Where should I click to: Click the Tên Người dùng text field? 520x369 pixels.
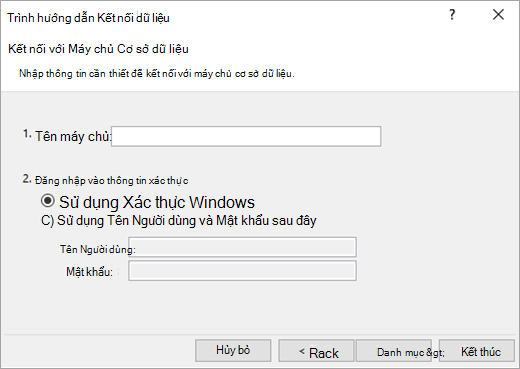coord(242,247)
